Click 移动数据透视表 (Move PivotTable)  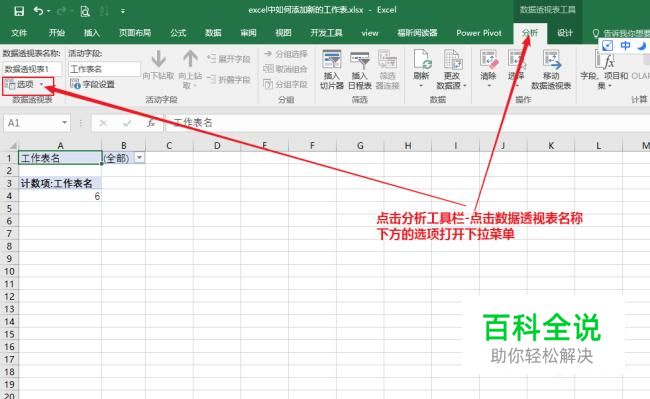[551, 69]
